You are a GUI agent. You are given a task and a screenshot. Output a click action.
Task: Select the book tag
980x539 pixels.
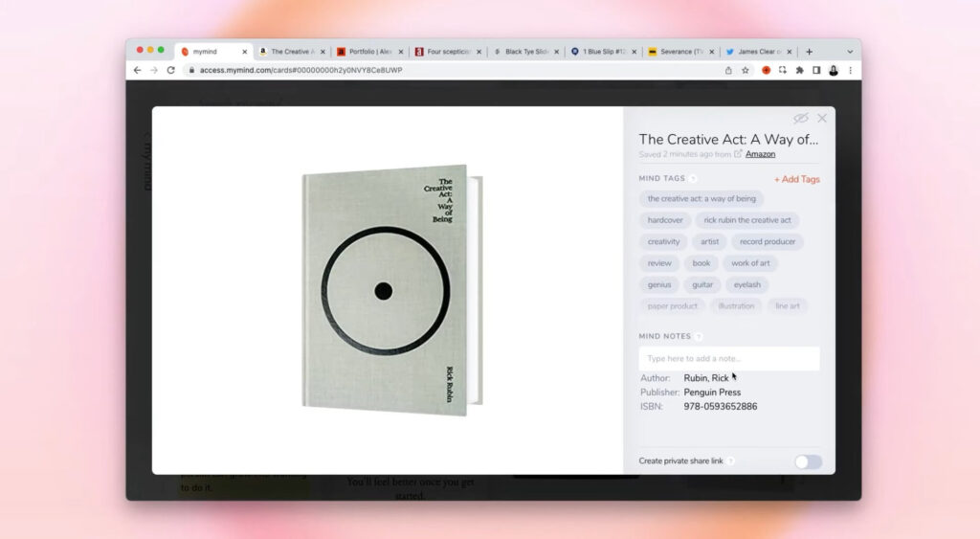[702, 263]
